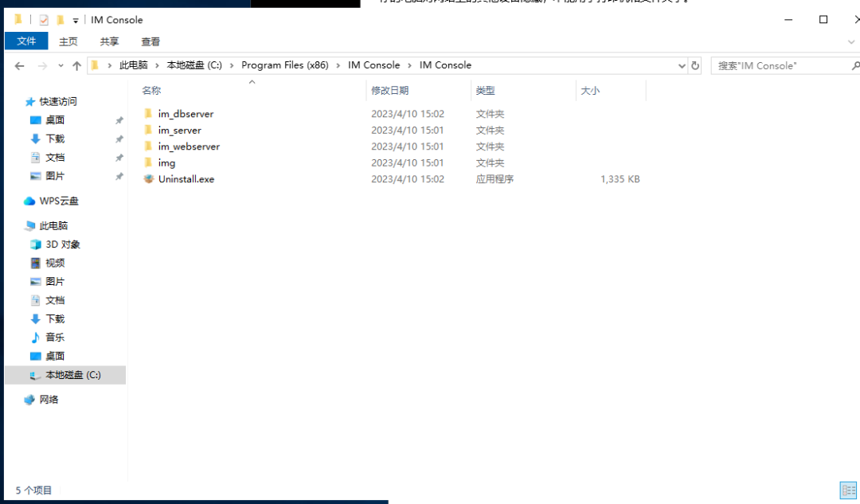
Task: Navigate to 此电脑 in breadcrumb
Action: [x=133, y=65]
